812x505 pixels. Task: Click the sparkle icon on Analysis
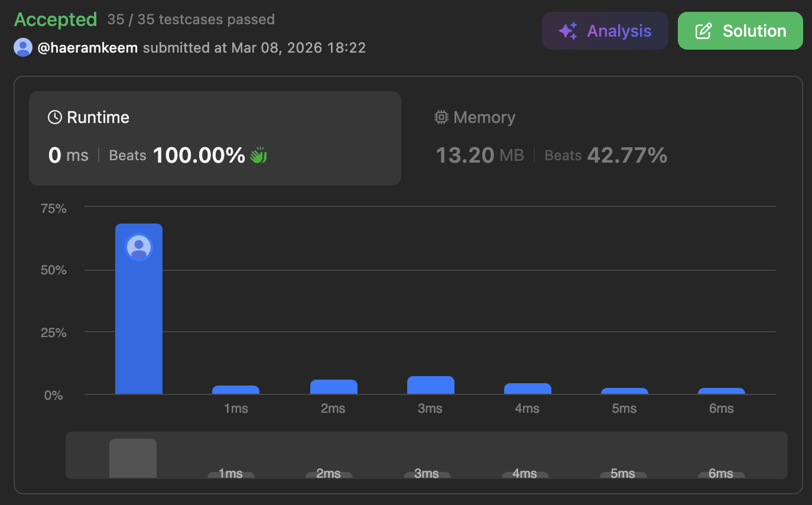(x=567, y=31)
